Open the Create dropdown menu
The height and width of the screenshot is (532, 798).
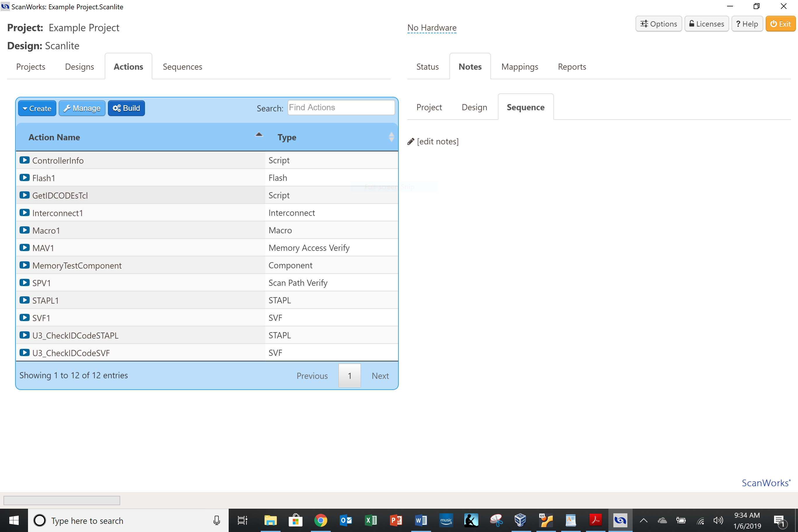click(x=37, y=108)
